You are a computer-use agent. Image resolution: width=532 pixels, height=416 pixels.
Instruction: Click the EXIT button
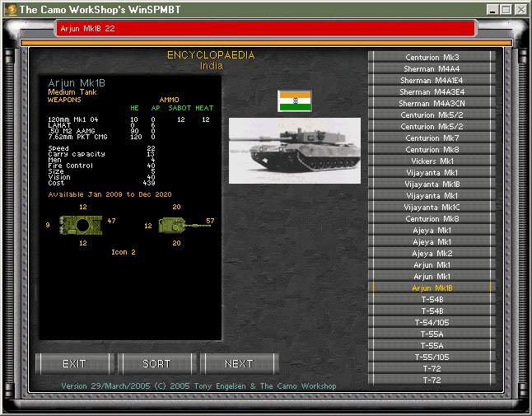[x=74, y=364]
